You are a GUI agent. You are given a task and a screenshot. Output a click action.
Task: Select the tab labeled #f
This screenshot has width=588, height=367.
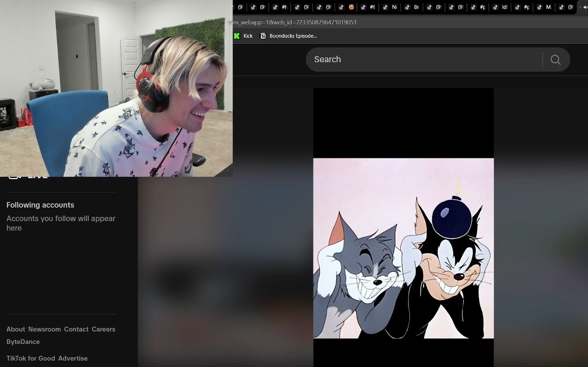pos(368,7)
